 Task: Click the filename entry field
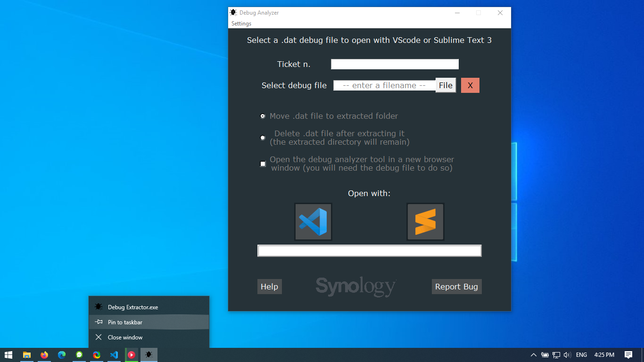(x=384, y=85)
